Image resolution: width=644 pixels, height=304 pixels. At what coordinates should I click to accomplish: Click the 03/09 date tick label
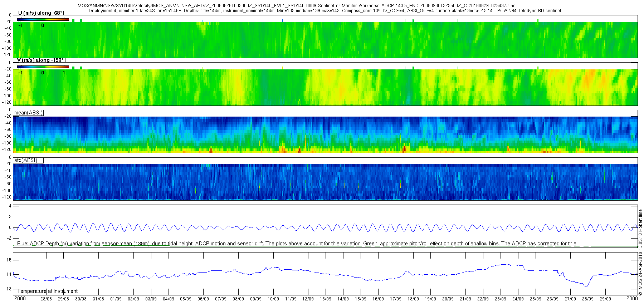(151, 299)
